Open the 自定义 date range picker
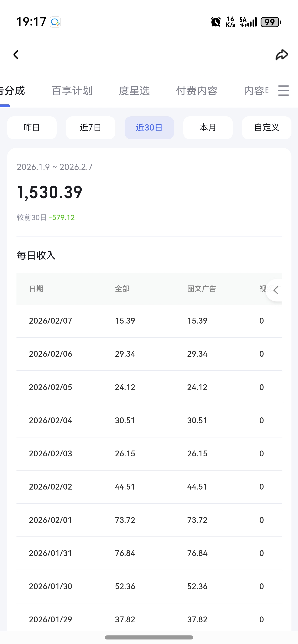Viewport: 298px width, 644px height. click(x=266, y=128)
